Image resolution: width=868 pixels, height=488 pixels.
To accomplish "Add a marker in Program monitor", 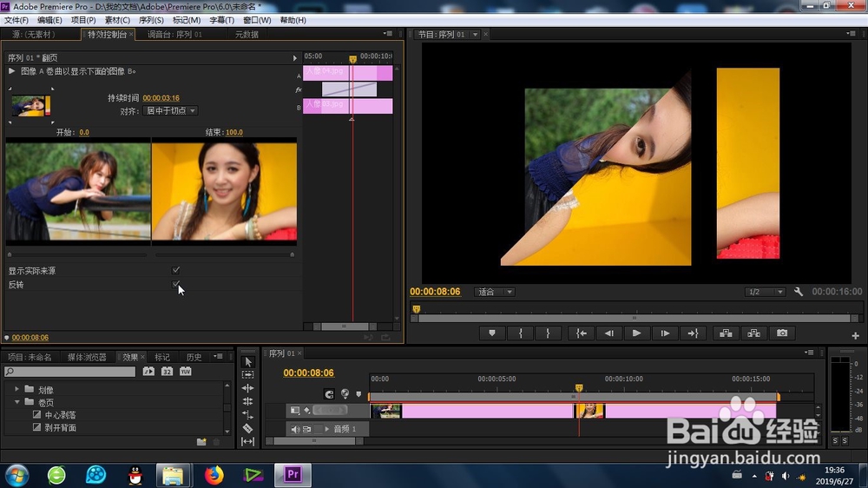I will click(x=491, y=333).
